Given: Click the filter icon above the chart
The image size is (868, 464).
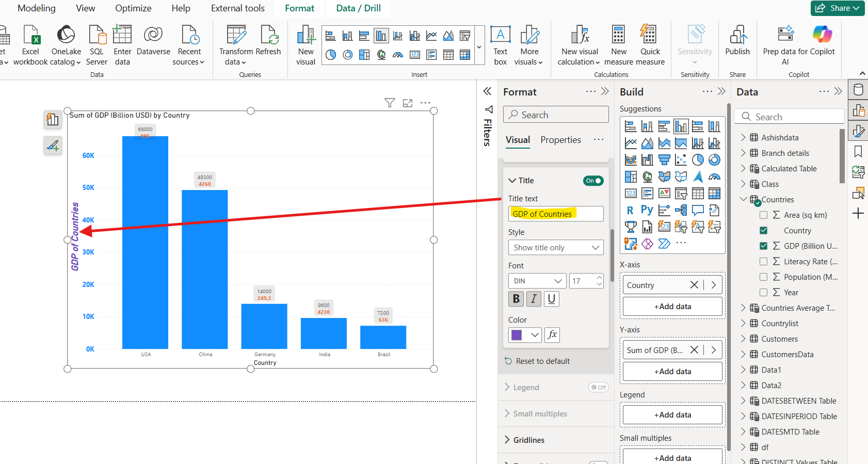Looking at the screenshot, I should (390, 103).
